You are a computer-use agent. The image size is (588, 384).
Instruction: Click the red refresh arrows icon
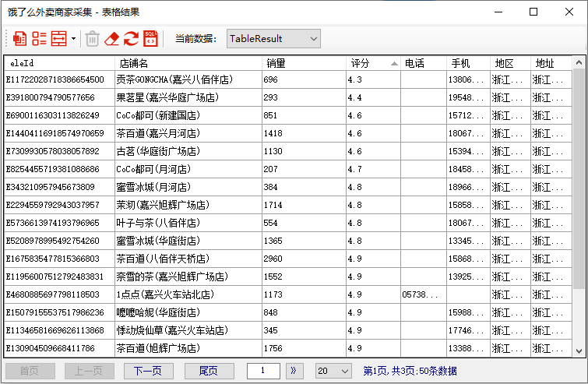click(x=131, y=38)
